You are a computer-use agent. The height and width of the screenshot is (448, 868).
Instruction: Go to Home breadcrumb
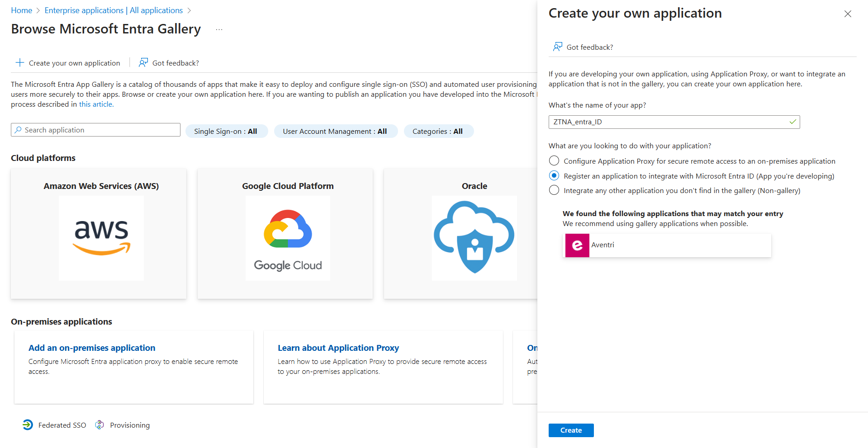22,10
